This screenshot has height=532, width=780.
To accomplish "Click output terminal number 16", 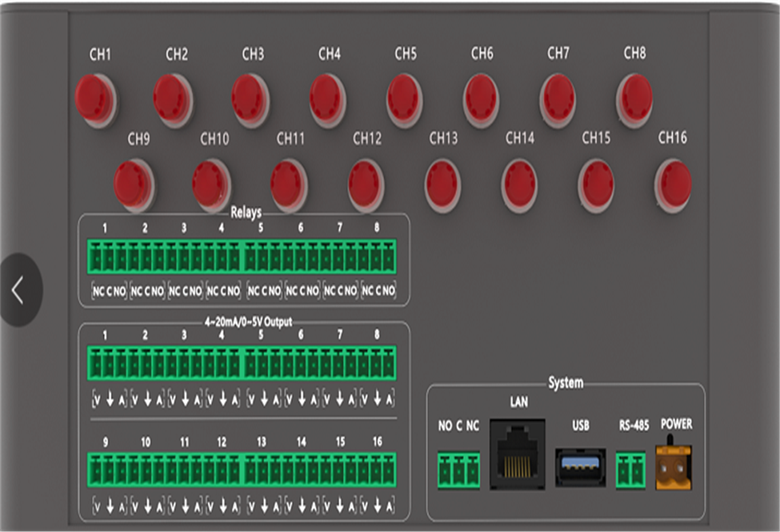I will 377,470.
